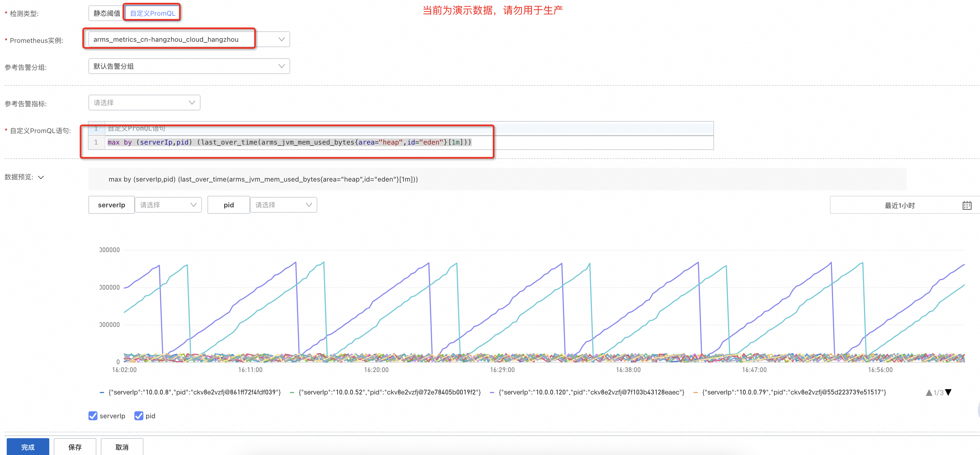The width and height of the screenshot is (980, 455).
Task: Click the 保存 button
Action: coord(75,447)
